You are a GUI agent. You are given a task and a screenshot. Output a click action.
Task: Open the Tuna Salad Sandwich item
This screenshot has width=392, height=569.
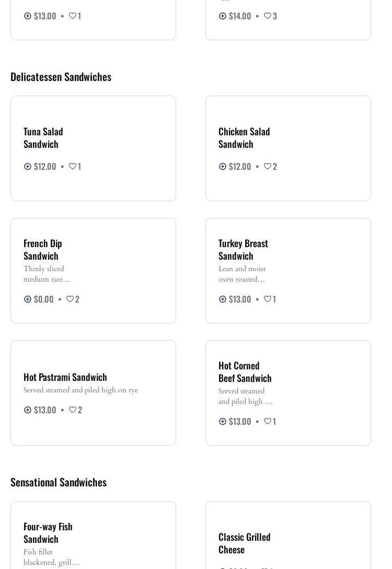click(43, 137)
